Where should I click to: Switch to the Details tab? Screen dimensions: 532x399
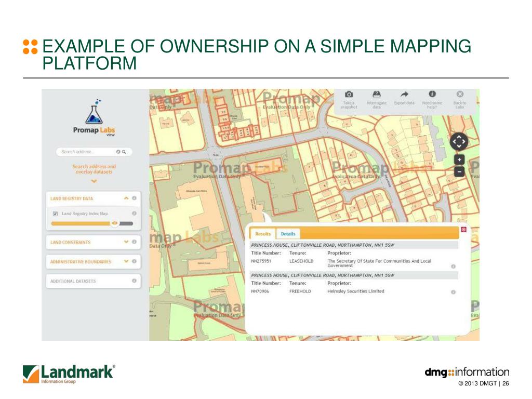tap(288, 234)
